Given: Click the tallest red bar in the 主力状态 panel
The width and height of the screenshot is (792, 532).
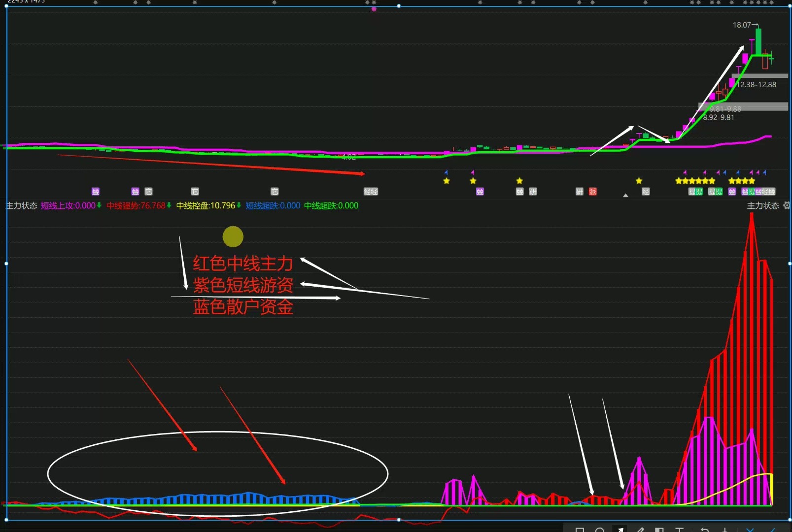Looking at the screenshot, I should (752, 360).
